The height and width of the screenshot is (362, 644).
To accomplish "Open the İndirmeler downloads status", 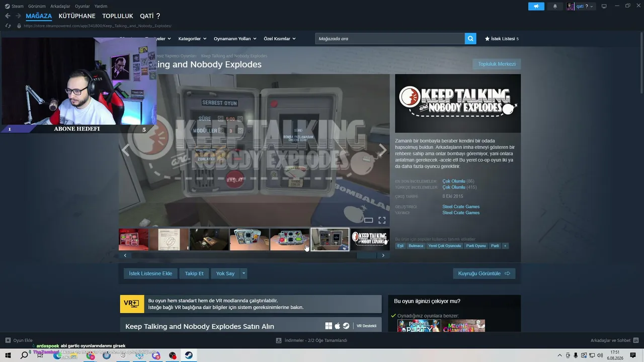I will [x=312, y=340].
